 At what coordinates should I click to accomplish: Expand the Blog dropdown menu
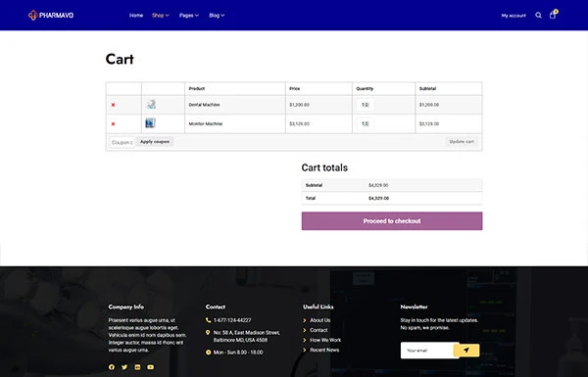(217, 16)
